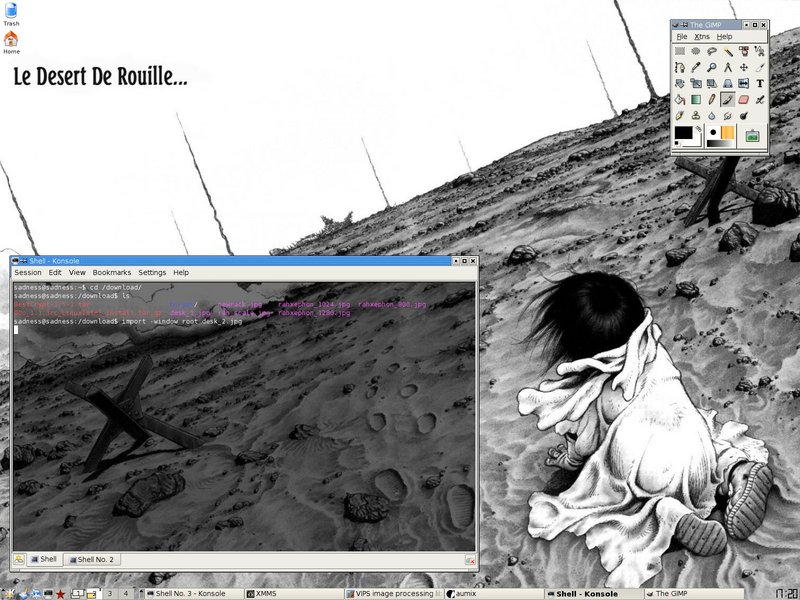The height and width of the screenshot is (600, 800).
Task: Select the Text tool in GIMP
Action: (760, 84)
